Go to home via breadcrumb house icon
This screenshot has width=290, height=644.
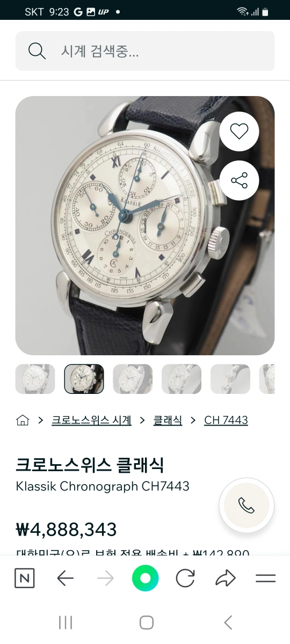coord(23,420)
